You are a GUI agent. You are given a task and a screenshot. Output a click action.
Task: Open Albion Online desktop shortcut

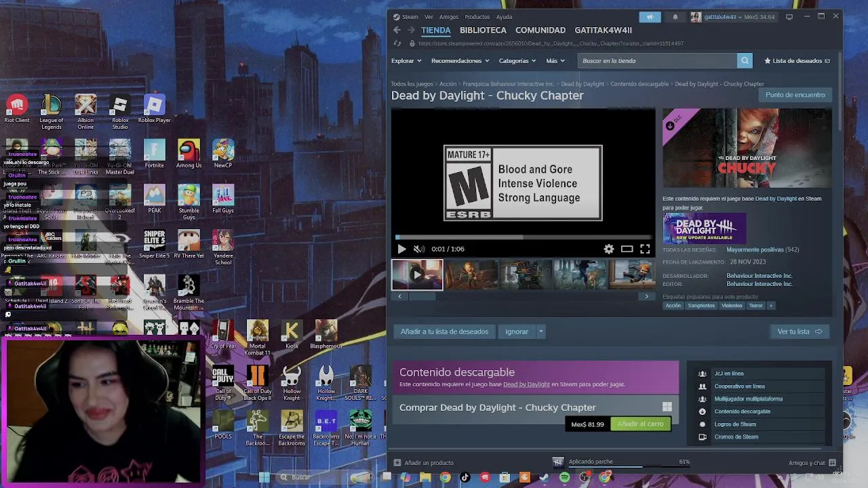click(85, 113)
